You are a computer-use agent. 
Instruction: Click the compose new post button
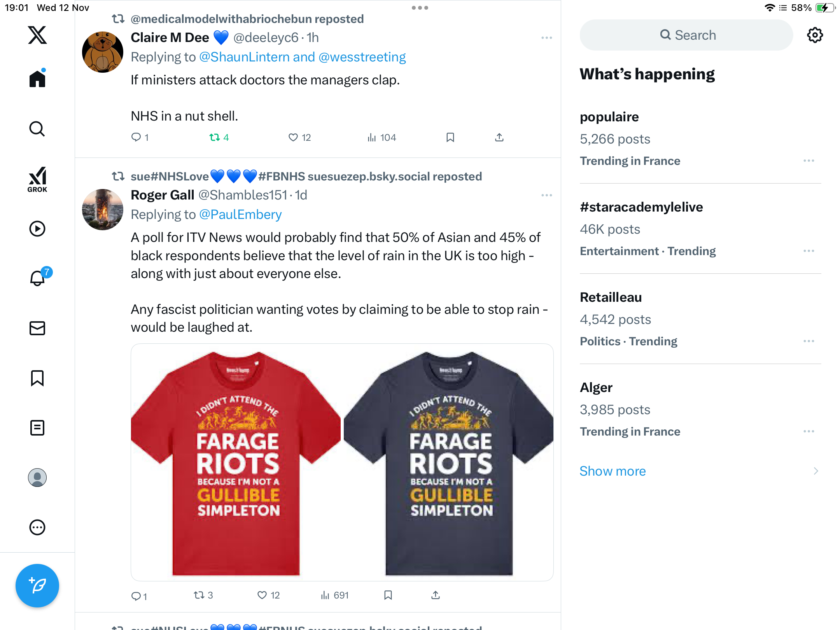37,585
